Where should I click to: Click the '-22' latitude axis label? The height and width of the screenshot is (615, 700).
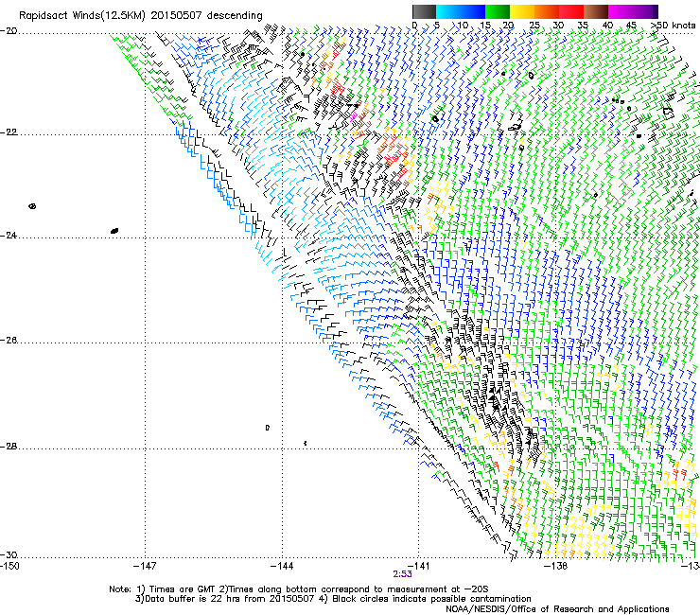pyautogui.click(x=9, y=132)
